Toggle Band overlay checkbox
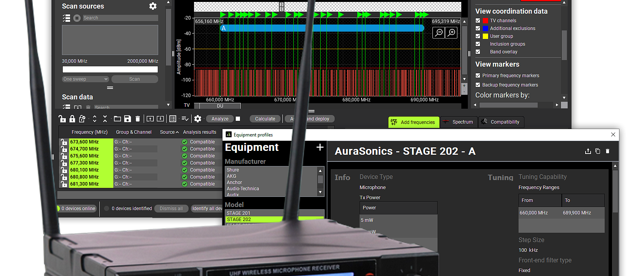 pos(478,52)
